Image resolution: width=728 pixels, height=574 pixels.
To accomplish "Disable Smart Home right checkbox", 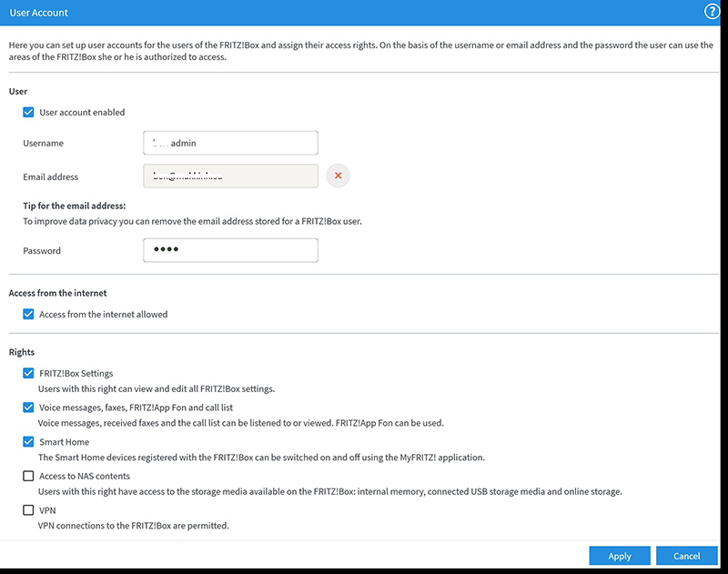I will 28,442.
